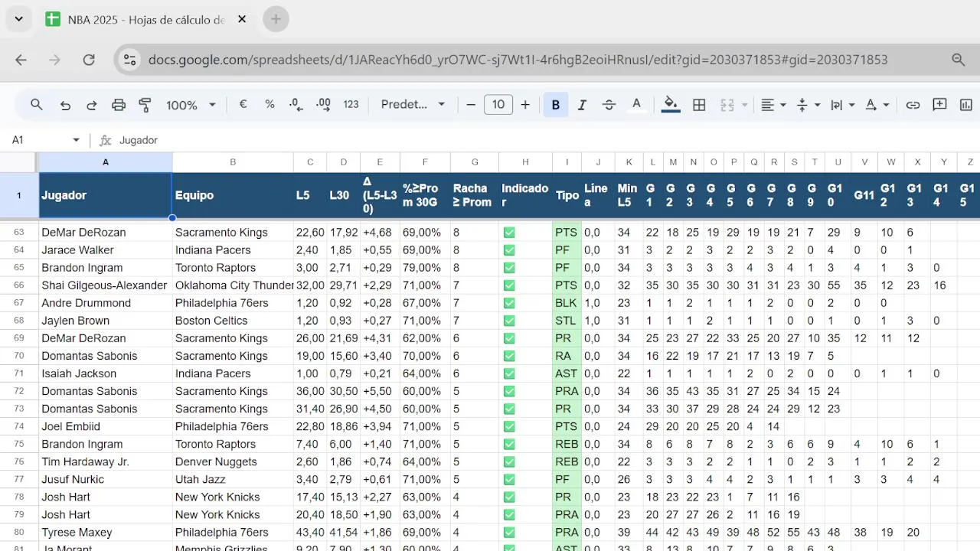Toggle the Jarace Walker checkbox
Viewport: 980px width, 551px height.
509,250
